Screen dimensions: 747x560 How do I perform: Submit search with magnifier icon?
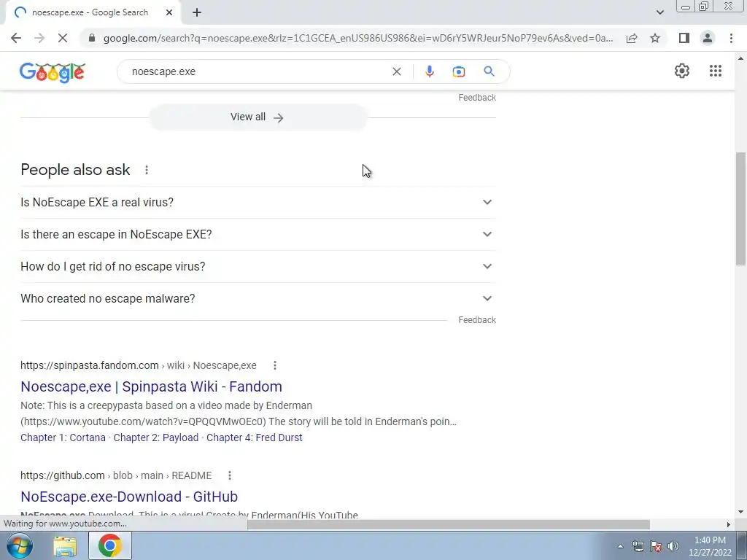[489, 71]
